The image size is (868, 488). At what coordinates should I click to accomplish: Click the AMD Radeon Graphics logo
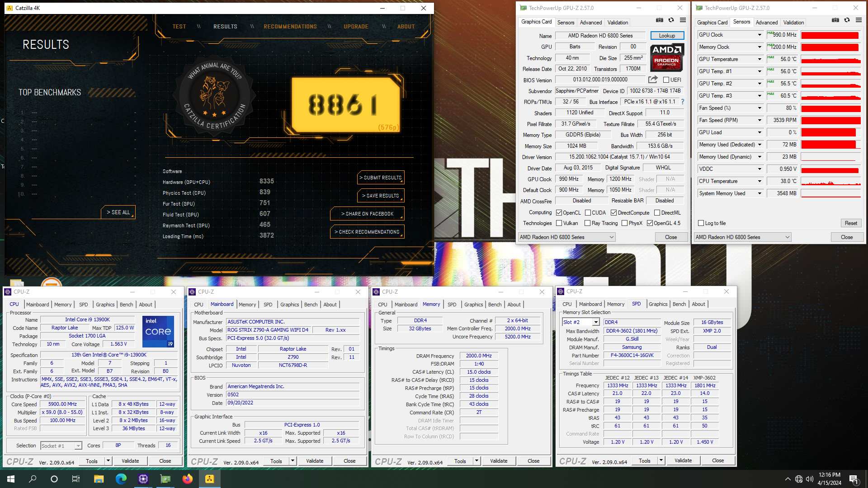click(x=667, y=57)
